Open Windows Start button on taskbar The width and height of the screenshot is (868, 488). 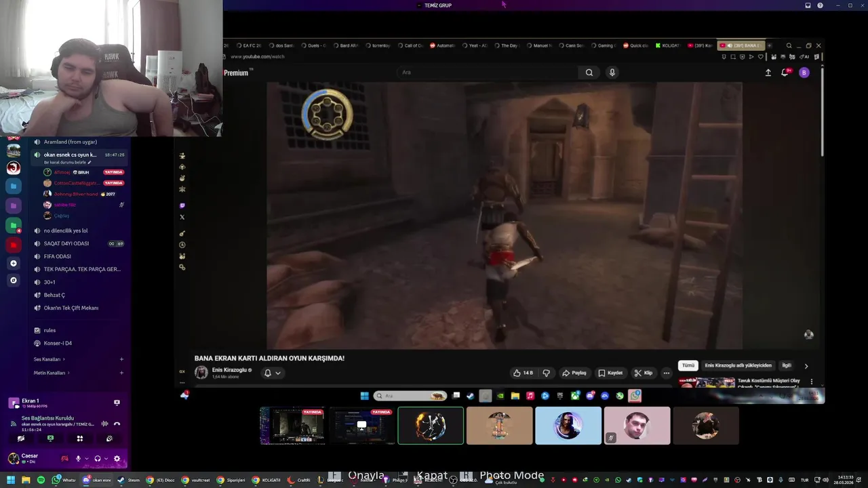[11, 480]
